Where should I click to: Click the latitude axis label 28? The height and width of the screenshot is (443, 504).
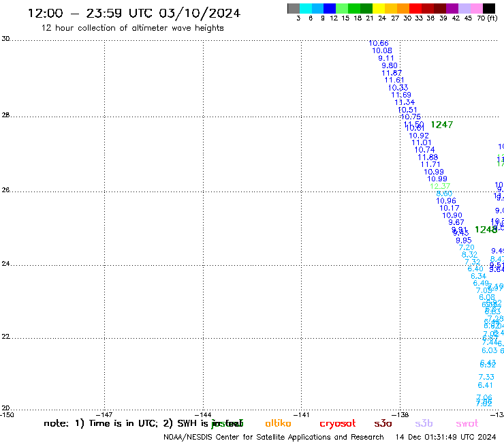pyautogui.click(x=5, y=115)
